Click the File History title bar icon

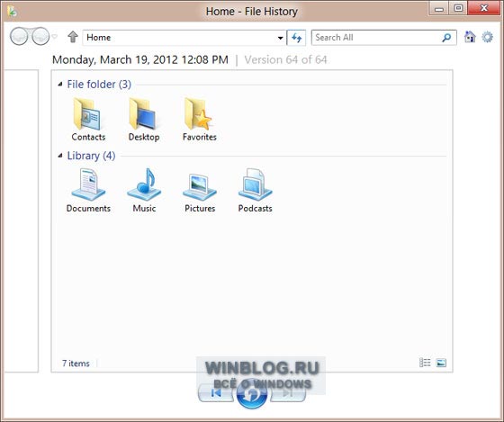pyautogui.click(x=12, y=12)
